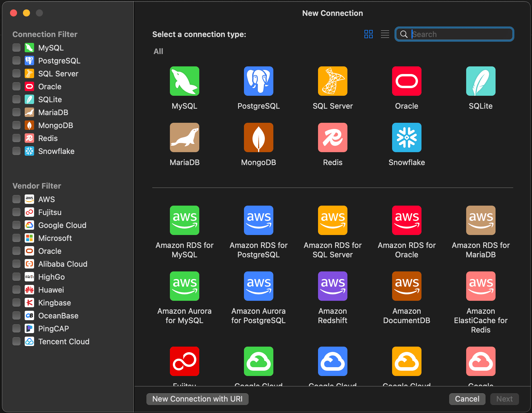Minimize the window with yellow button
Image resolution: width=532 pixels, height=413 pixels.
point(26,13)
